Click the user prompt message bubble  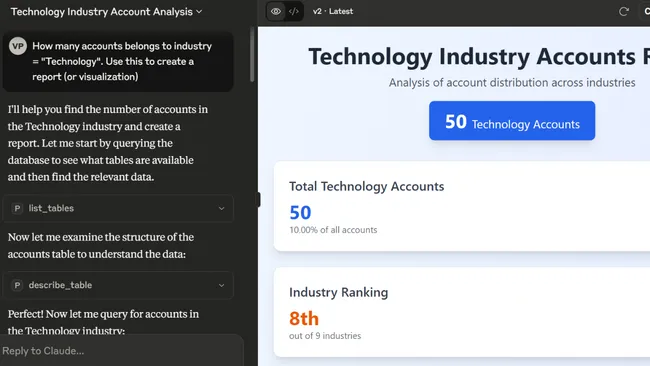point(118,61)
